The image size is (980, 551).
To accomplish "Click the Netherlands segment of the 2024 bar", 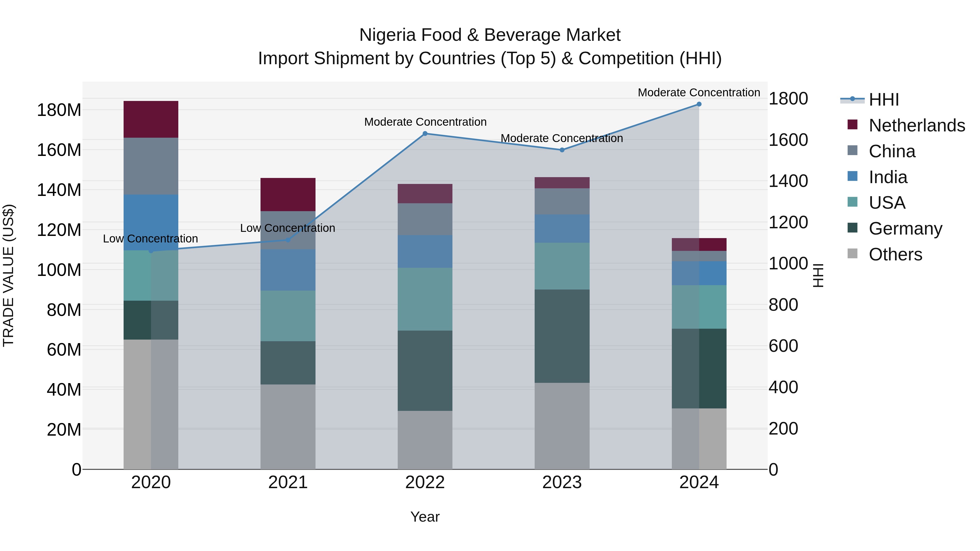I will pyautogui.click(x=699, y=245).
